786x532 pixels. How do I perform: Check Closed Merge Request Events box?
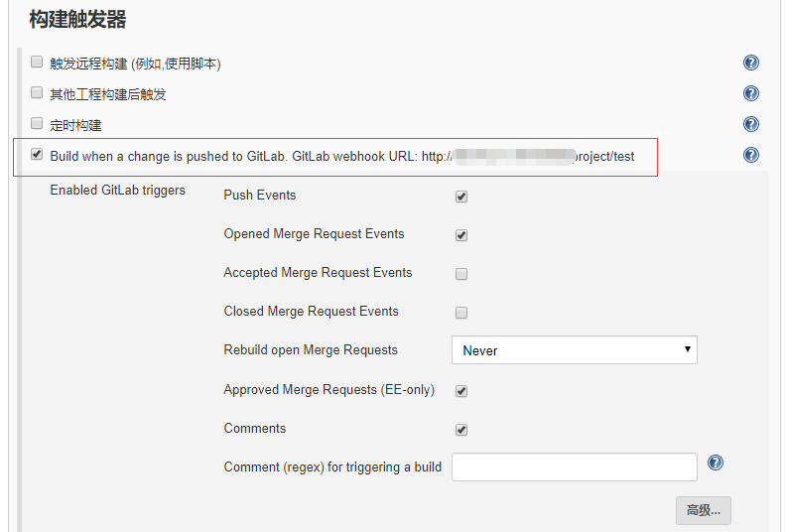[460, 313]
